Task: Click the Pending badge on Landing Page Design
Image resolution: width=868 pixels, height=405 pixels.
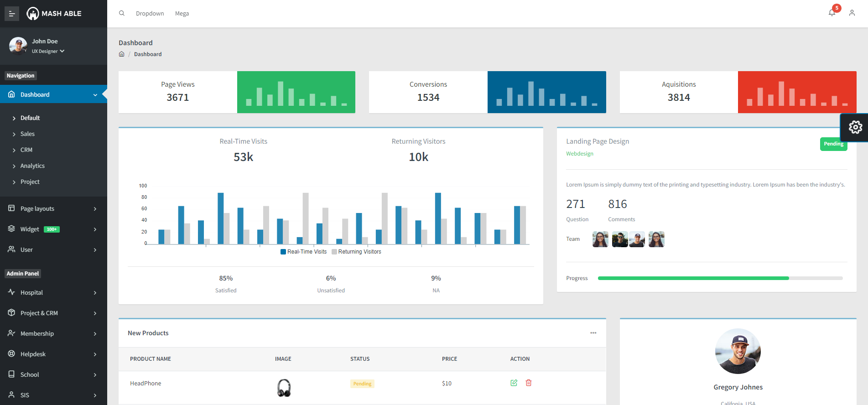Action: coord(833,144)
